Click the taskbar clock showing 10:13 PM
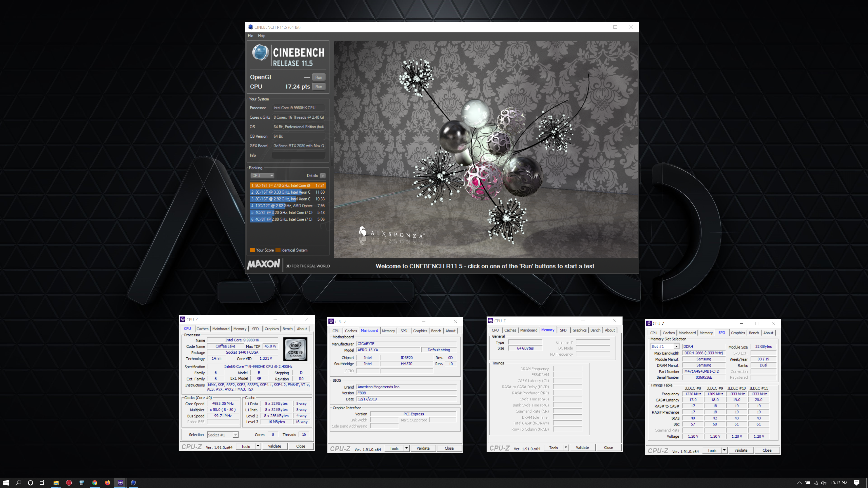The height and width of the screenshot is (488, 868). coord(839,483)
